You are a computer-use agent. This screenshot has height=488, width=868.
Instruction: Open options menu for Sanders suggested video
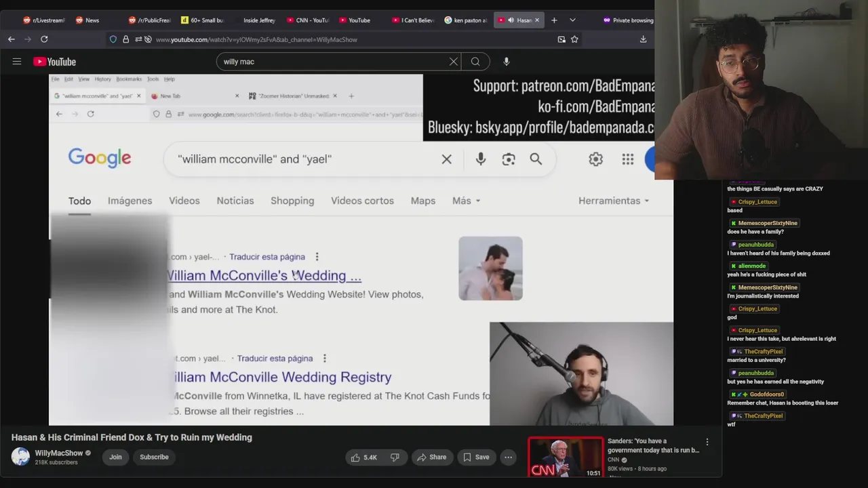click(707, 442)
